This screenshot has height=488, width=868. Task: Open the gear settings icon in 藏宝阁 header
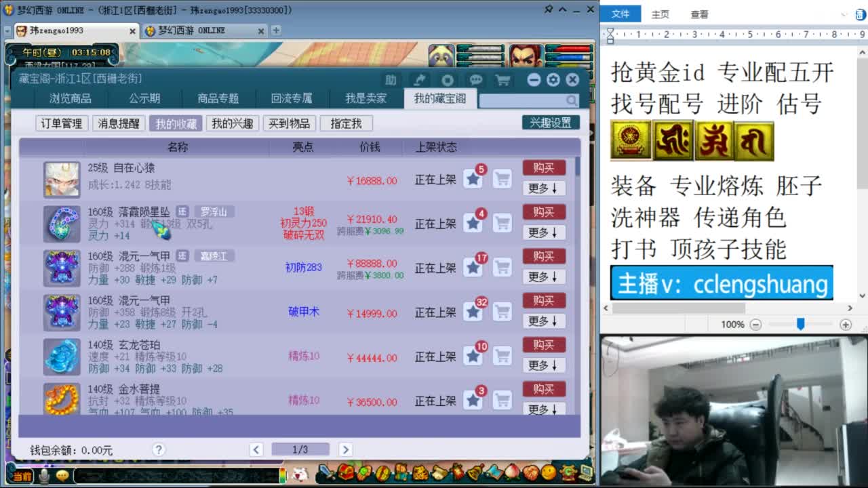(553, 80)
